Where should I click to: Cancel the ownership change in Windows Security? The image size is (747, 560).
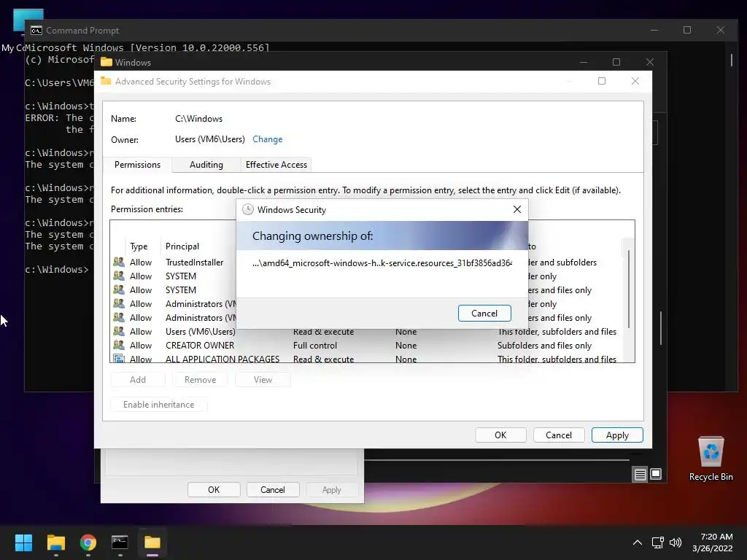coord(484,314)
